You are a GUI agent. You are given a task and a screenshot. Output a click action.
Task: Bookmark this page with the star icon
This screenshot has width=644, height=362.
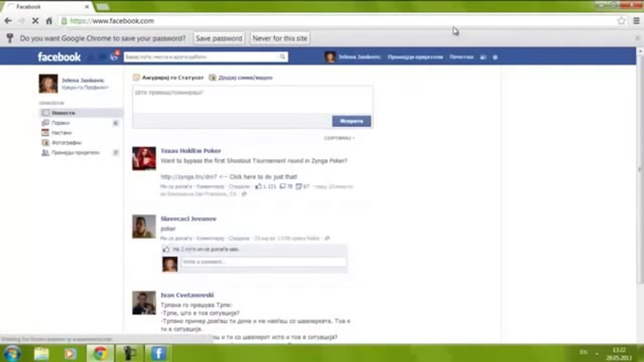(x=622, y=21)
